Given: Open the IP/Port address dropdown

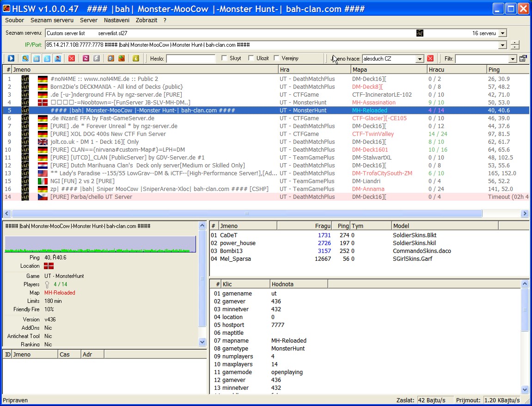Looking at the screenshot, I should [503, 45].
